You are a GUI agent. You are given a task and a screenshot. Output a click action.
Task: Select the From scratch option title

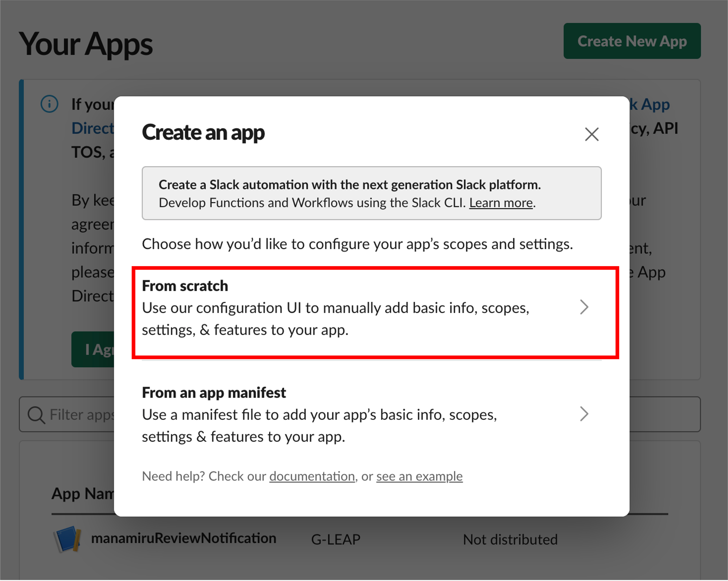[x=185, y=286]
